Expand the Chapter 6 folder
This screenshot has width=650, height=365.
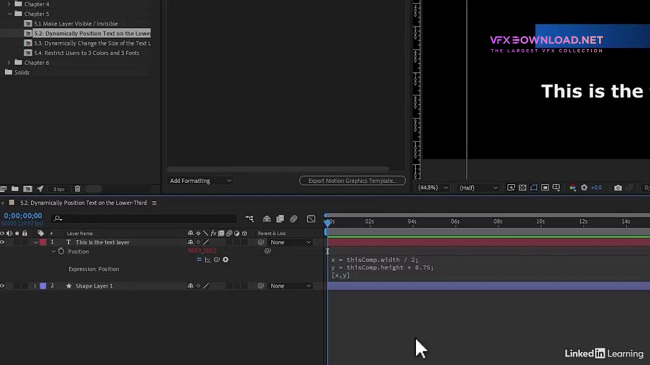[9, 63]
